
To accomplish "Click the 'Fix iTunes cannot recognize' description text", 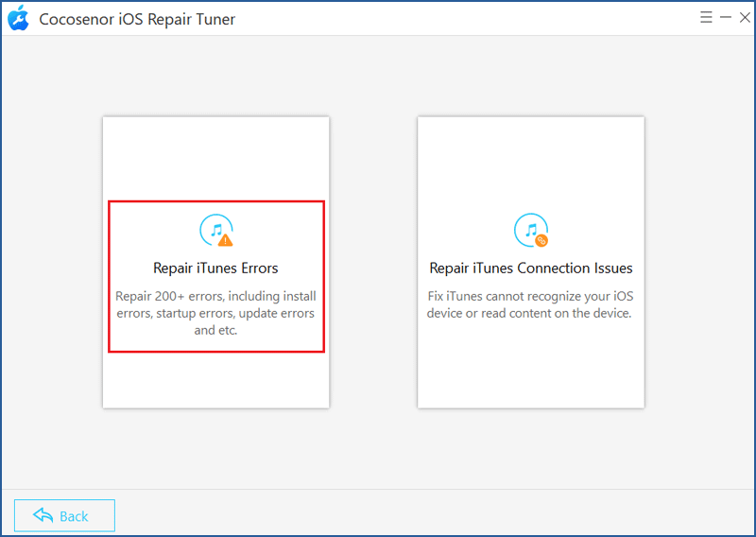I will click(x=530, y=304).
